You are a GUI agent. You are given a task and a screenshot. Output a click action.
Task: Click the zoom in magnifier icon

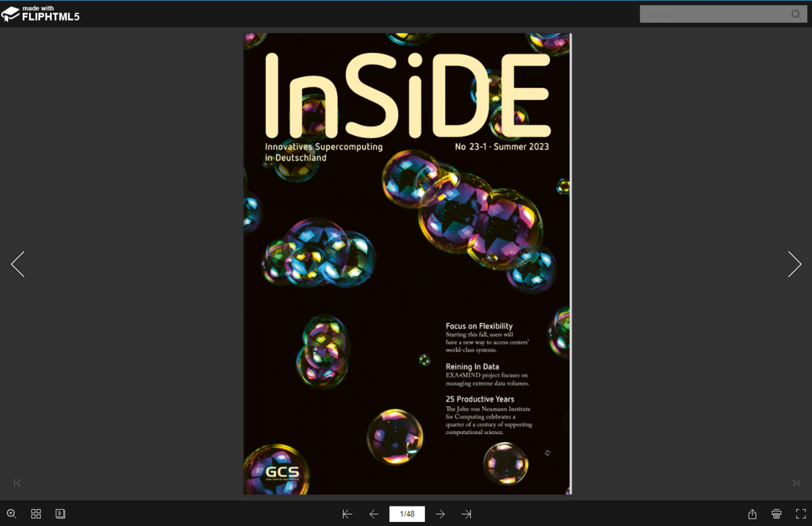(12, 514)
